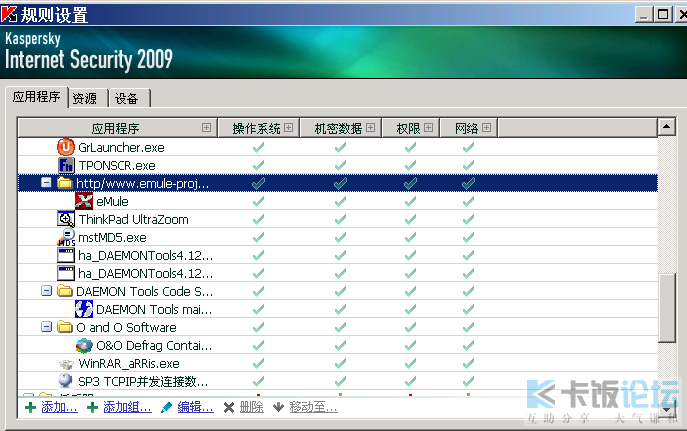Image resolution: width=687 pixels, height=431 pixels.
Task: Click the vertical scrollbar thumb
Action: pos(667,308)
